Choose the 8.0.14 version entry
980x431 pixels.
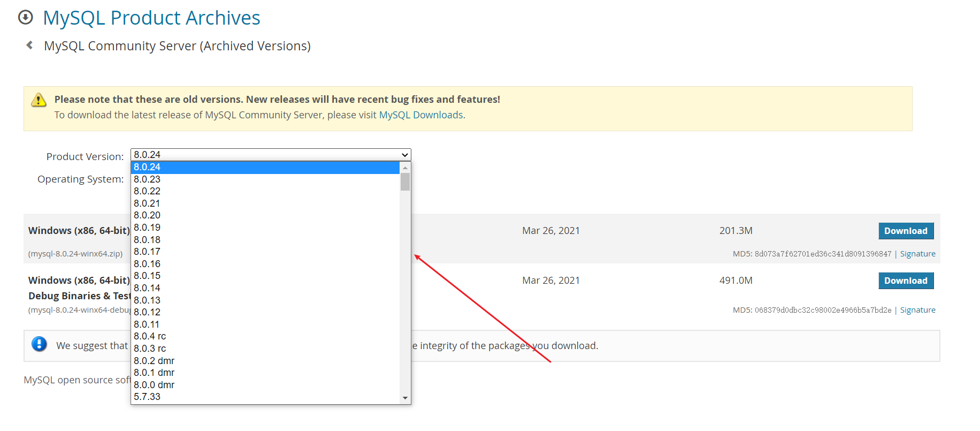tap(265, 288)
